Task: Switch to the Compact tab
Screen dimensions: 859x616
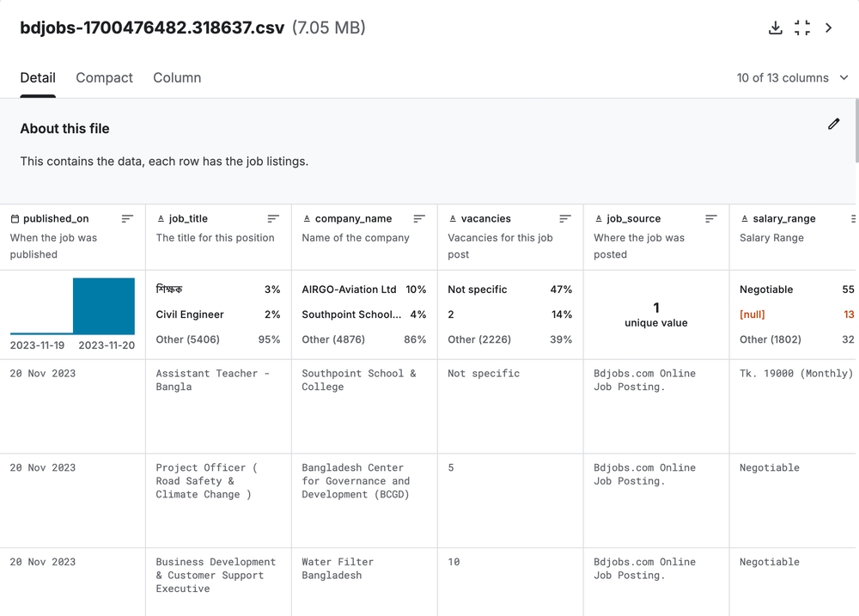Action: [104, 77]
